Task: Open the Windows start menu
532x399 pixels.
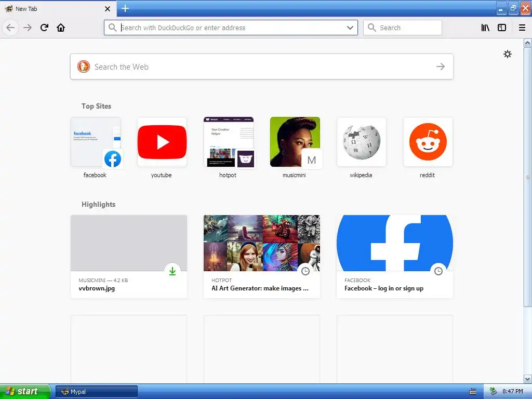Action: point(25,392)
